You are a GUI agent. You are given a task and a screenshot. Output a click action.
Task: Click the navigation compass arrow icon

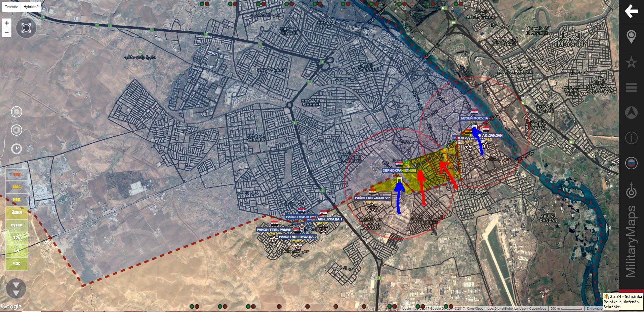click(x=631, y=112)
